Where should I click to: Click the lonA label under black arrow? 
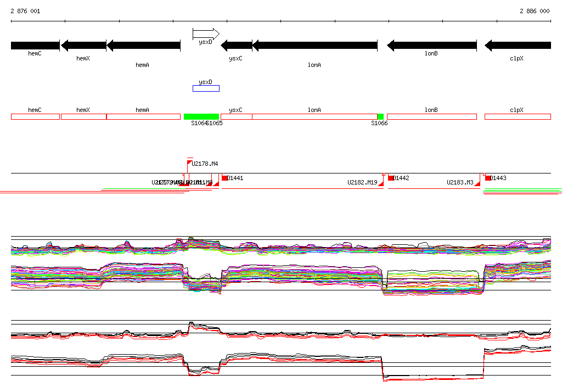tap(314, 65)
